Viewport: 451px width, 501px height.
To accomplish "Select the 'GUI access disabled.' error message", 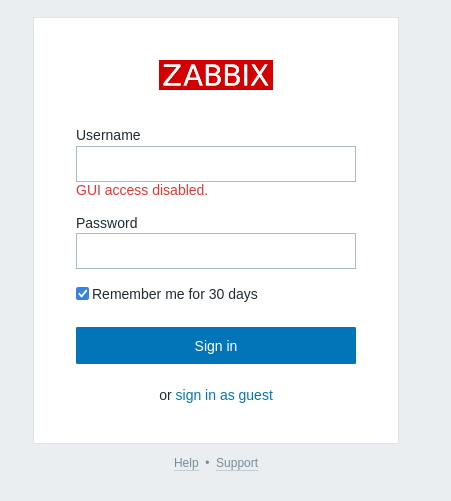I will (x=142, y=190).
